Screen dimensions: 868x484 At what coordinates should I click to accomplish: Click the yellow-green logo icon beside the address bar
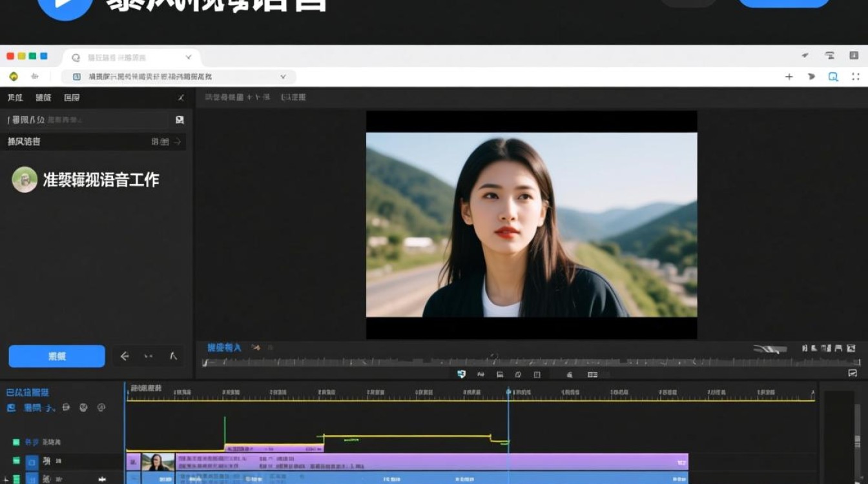pyautogui.click(x=14, y=76)
